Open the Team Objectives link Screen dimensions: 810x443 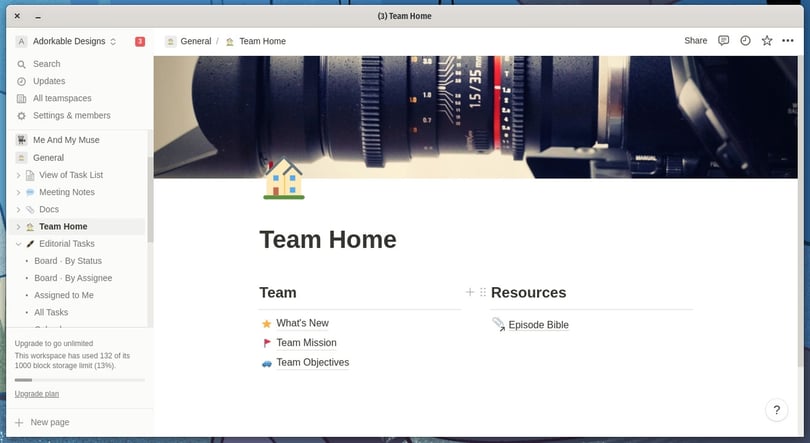pos(313,362)
